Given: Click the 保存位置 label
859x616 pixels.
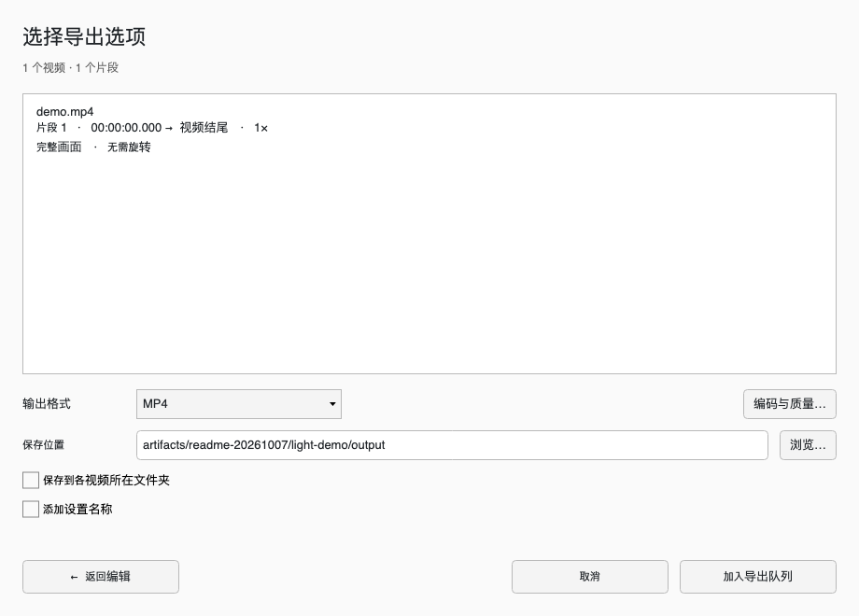Looking at the screenshot, I should [43, 445].
